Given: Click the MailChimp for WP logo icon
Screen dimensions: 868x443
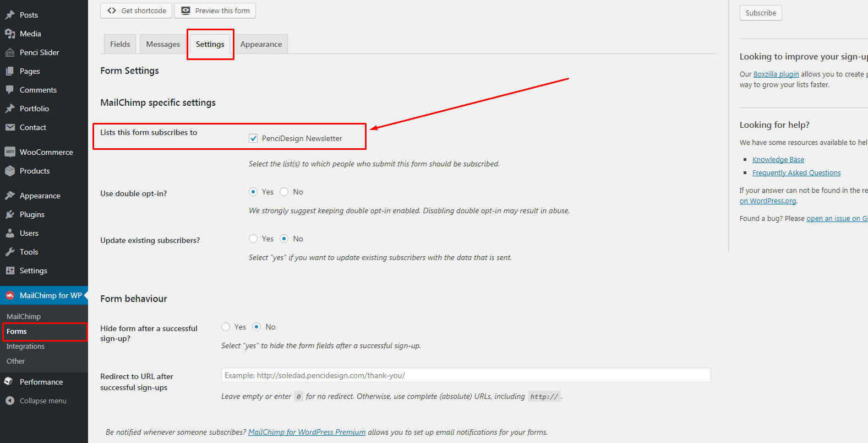Looking at the screenshot, I should [x=10, y=295].
